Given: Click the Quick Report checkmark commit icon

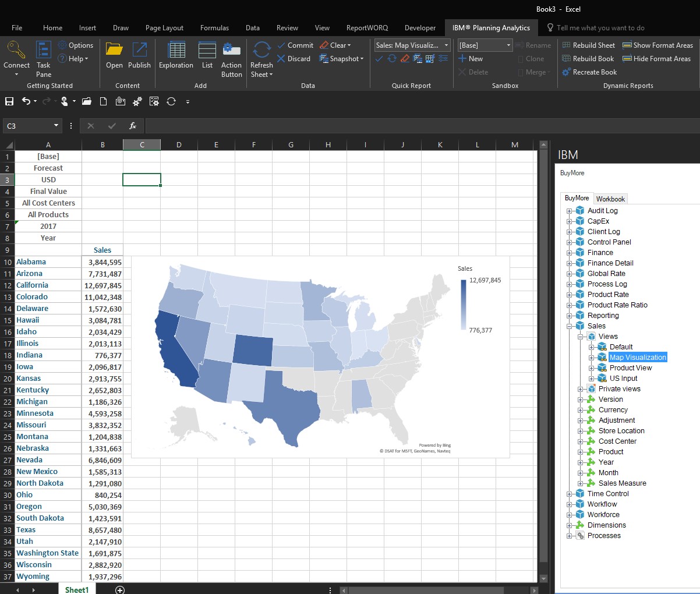Looking at the screenshot, I should coord(379,59).
